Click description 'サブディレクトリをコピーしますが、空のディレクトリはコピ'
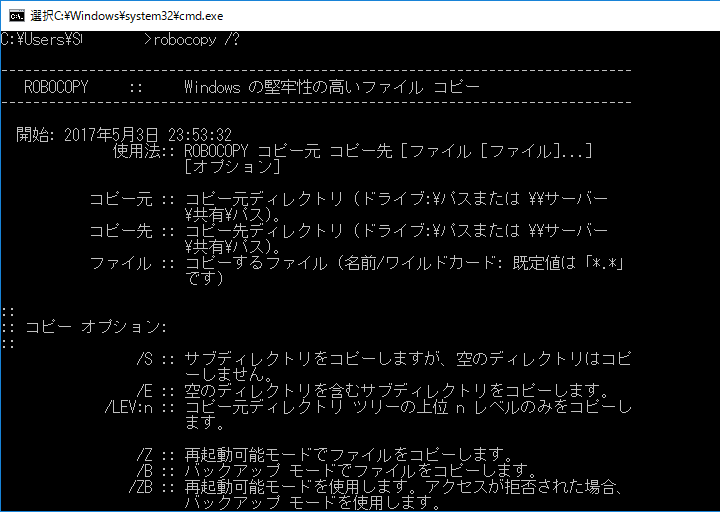This screenshot has height=512, width=720. [x=408, y=359]
